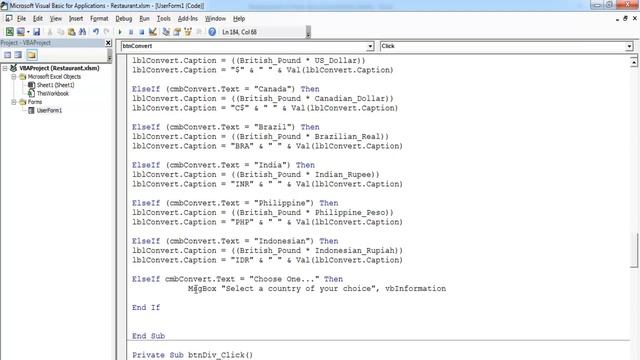Click the code window vertical scrollbar thumb

(633, 250)
